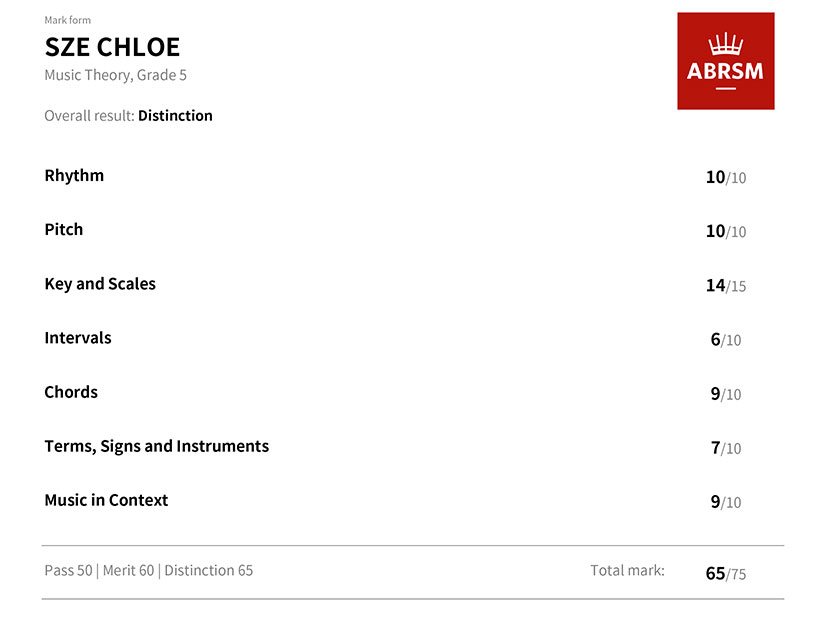
Task: Click the Chords category label
Action: tap(71, 392)
